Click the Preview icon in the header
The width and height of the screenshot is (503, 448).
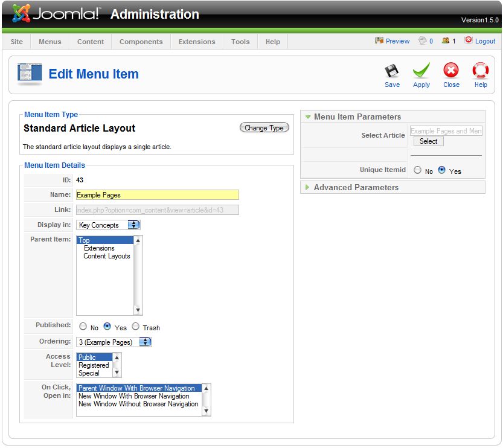point(379,40)
